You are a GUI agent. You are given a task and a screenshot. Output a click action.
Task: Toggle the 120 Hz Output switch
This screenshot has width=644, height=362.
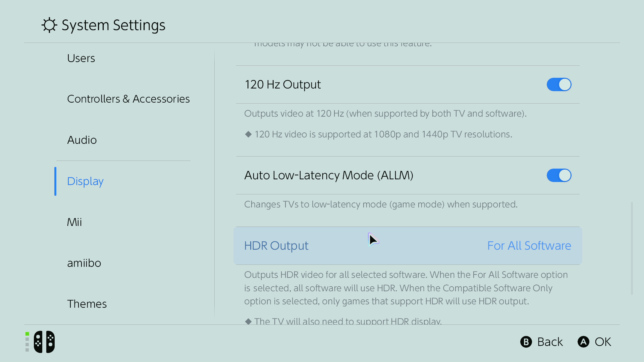(559, 84)
